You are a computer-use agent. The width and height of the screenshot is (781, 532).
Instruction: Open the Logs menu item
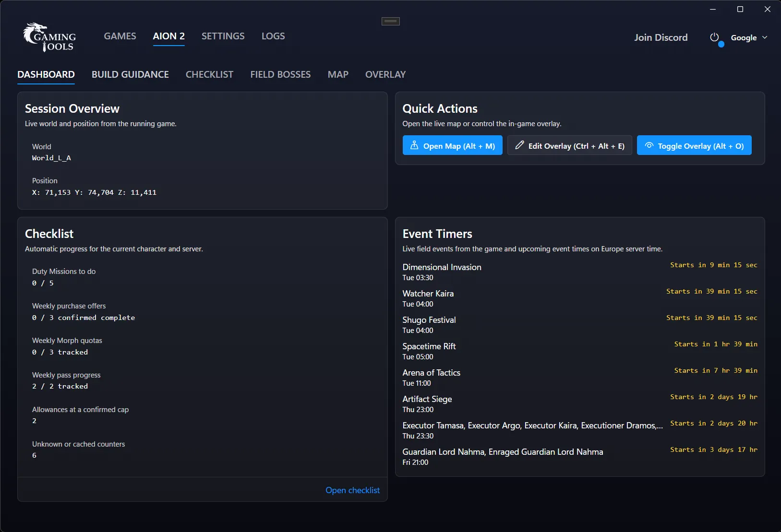[273, 36]
